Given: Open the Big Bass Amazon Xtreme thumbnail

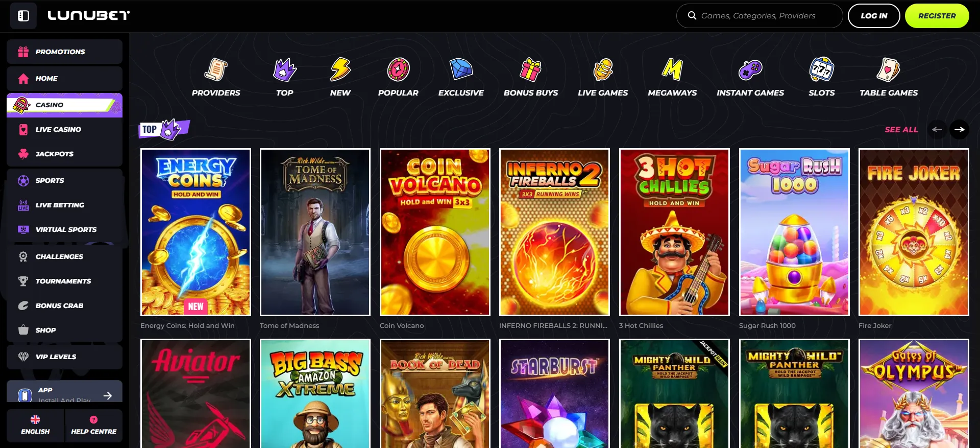Looking at the screenshot, I should coord(315,393).
